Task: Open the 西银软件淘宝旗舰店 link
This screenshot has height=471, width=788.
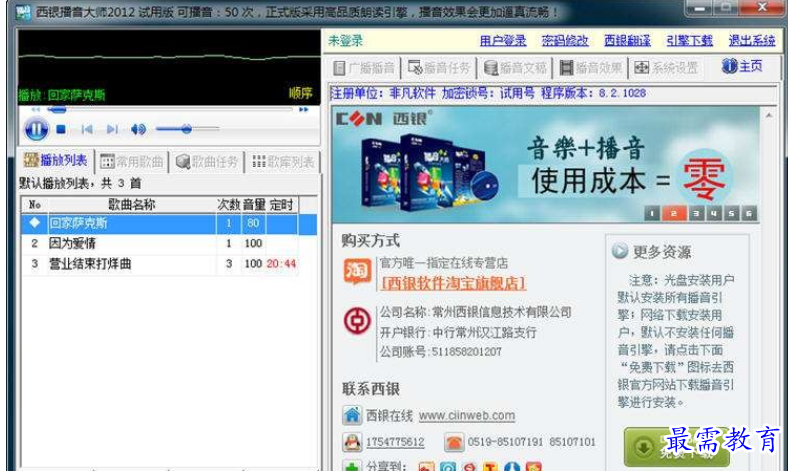Action: point(453,283)
